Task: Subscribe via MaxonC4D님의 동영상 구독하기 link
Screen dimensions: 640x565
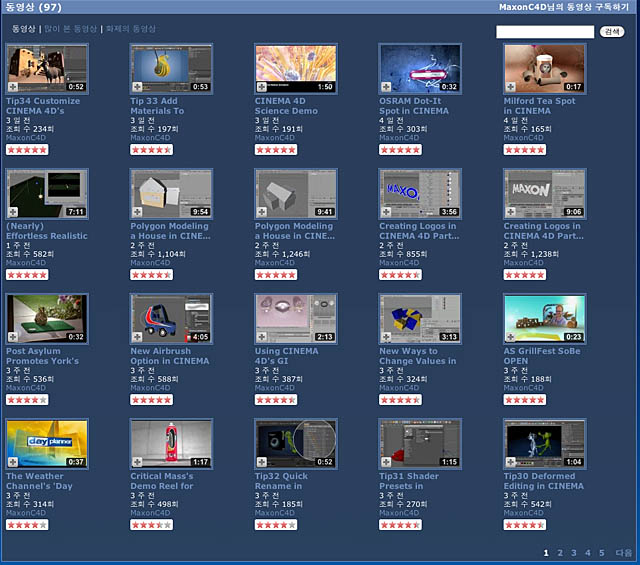Action: [x=564, y=7]
